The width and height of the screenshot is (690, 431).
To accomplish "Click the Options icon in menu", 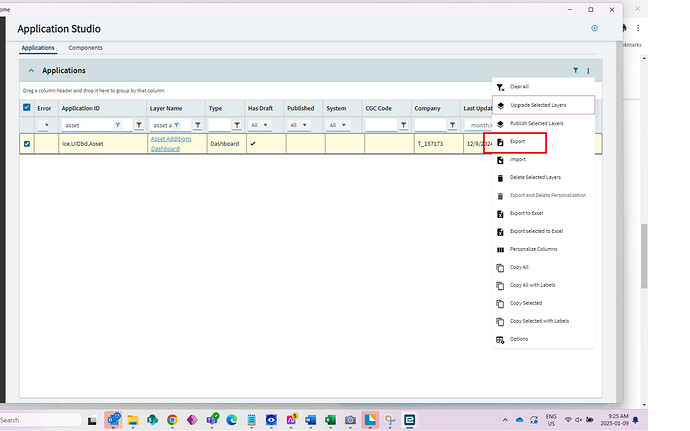I will [x=500, y=339].
